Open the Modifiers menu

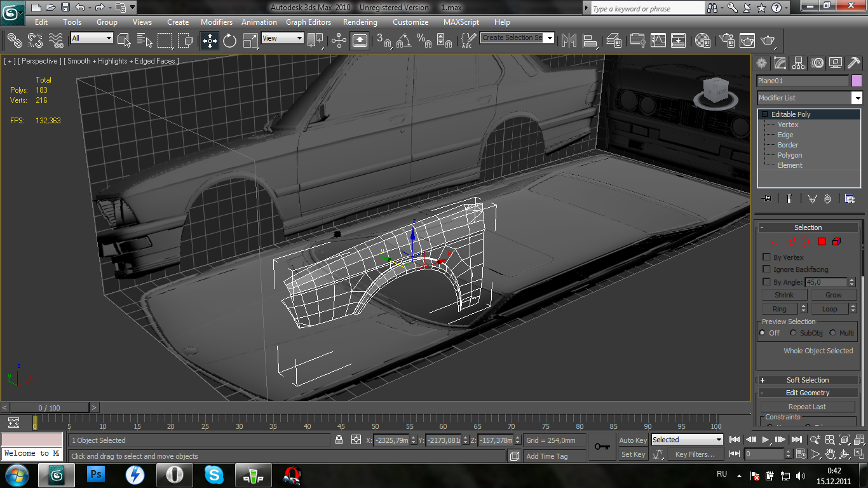tap(217, 22)
